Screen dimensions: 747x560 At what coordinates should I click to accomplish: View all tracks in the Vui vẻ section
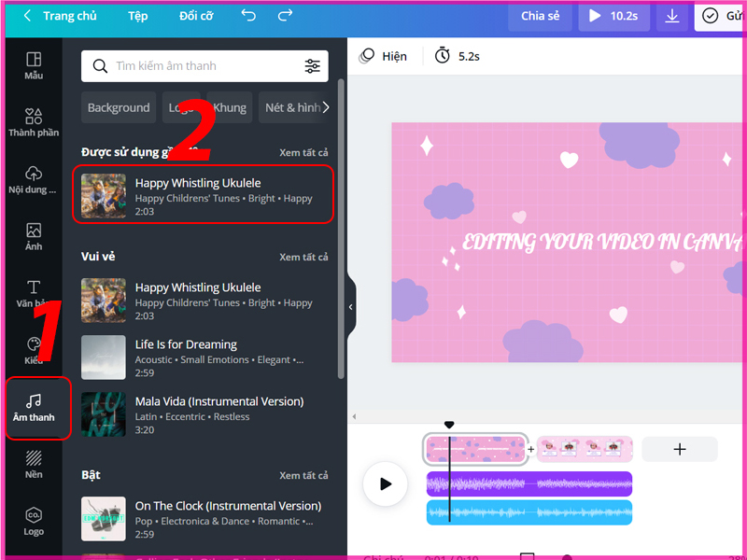click(x=303, y=258)
